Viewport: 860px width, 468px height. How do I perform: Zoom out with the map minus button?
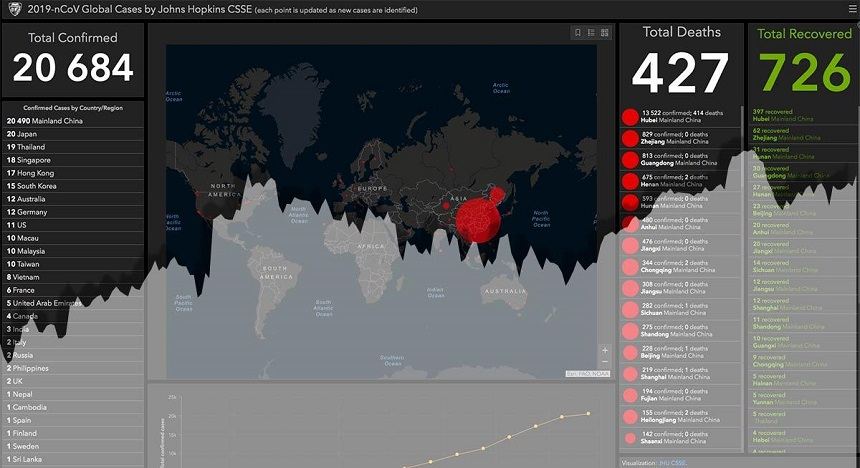tap(604, 365)
